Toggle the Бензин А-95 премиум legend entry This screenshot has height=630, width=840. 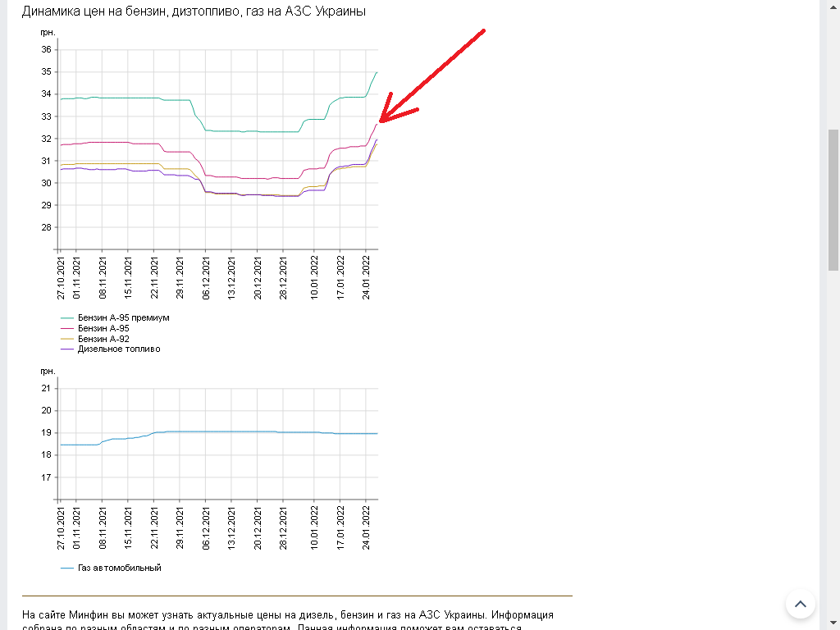point(123,317)
